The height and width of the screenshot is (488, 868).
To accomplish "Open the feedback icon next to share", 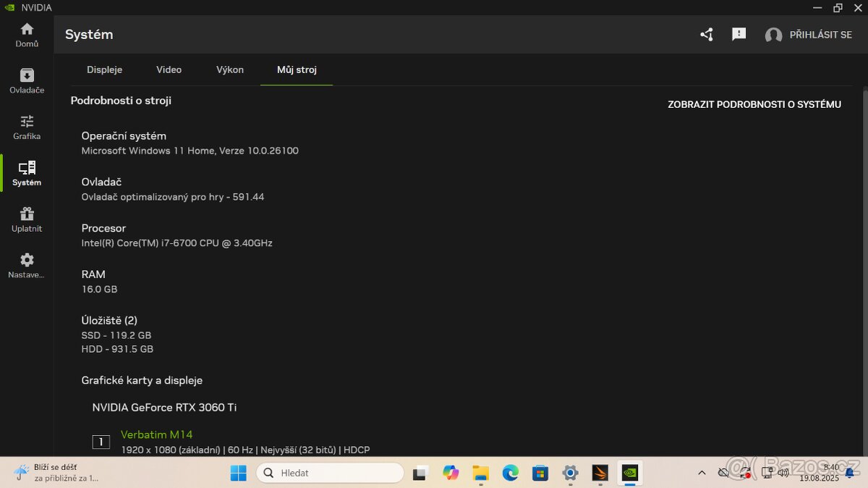I will coord(739,34).
